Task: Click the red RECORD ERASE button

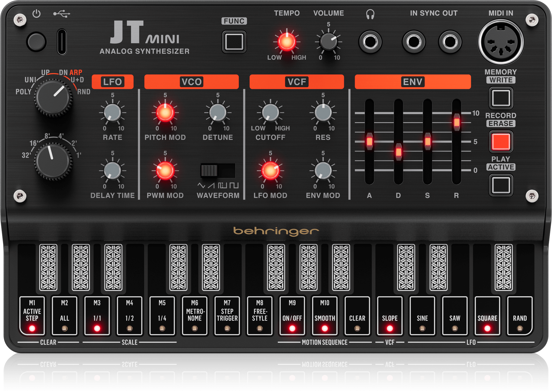Action: tap(501, 142)
